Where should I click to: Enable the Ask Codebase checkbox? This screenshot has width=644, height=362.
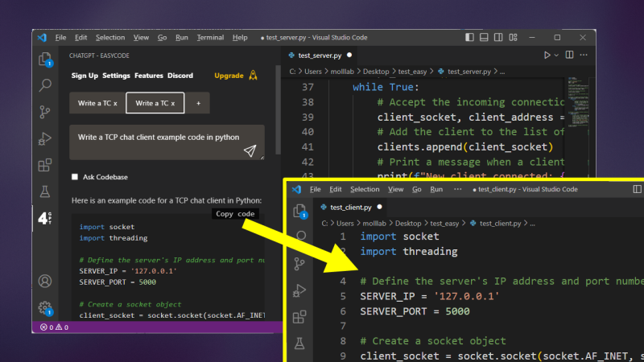pos(75,177)
